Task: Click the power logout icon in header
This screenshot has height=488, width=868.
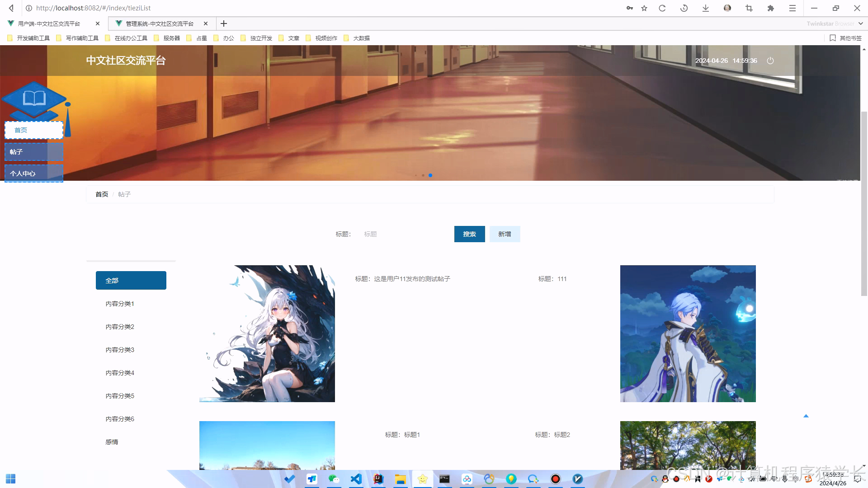Action: tap(770, 61)
